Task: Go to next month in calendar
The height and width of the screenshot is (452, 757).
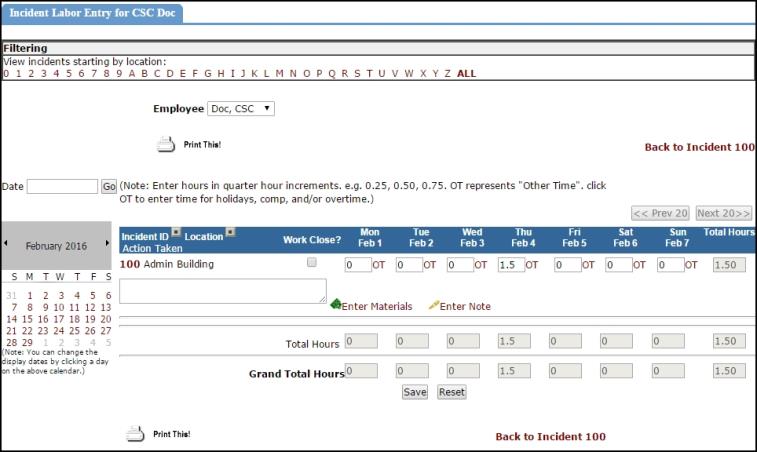Action: coord(107,243)
